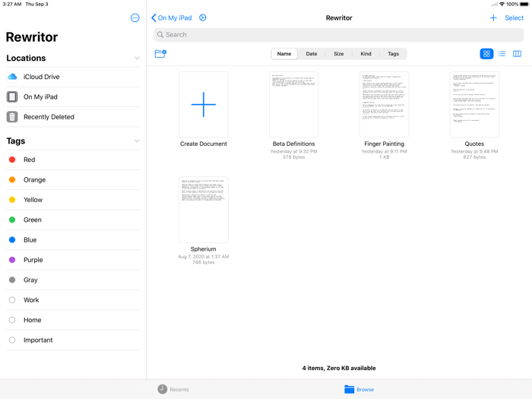Go back to On My iPad
Screen dimensions: 532x399
coord(172,17)
